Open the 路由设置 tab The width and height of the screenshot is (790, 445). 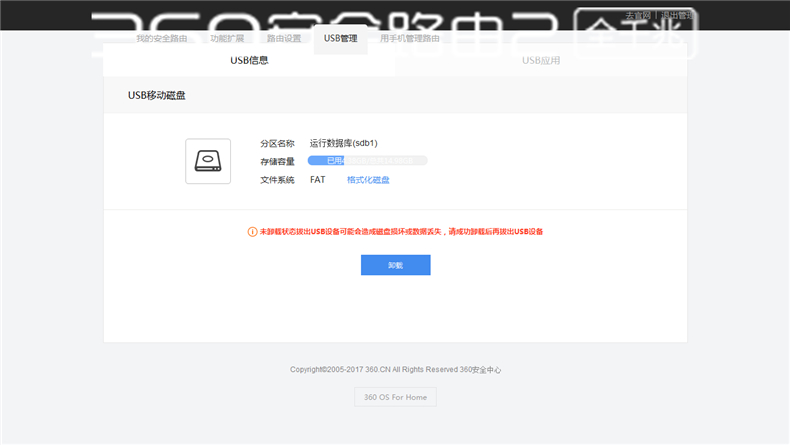tap(284, 38)
